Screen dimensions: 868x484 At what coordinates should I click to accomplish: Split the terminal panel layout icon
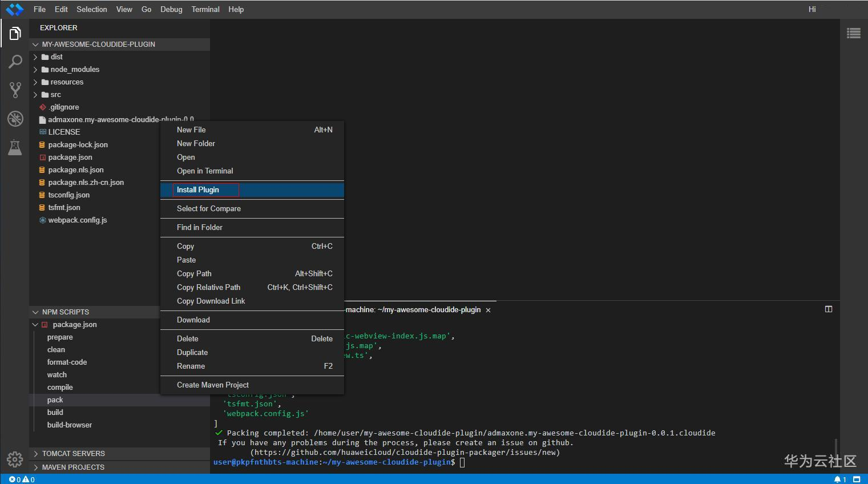click(829, 309)
